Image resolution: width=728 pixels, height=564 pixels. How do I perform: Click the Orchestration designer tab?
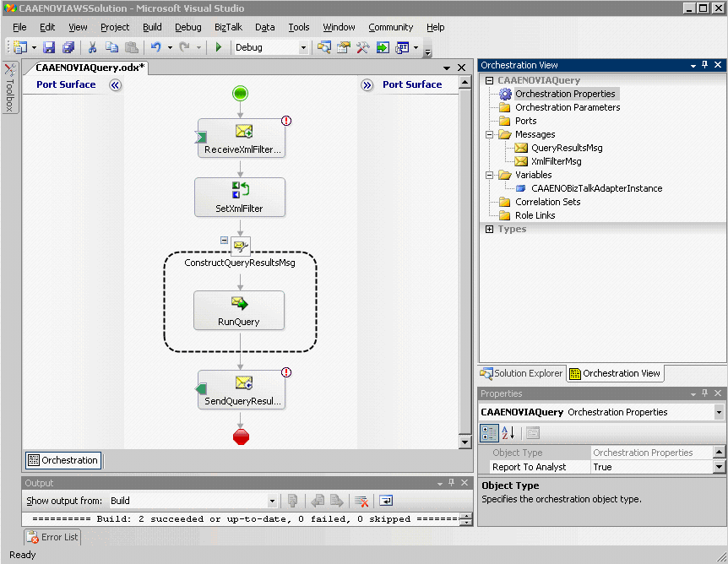click(x=63, y=460)
